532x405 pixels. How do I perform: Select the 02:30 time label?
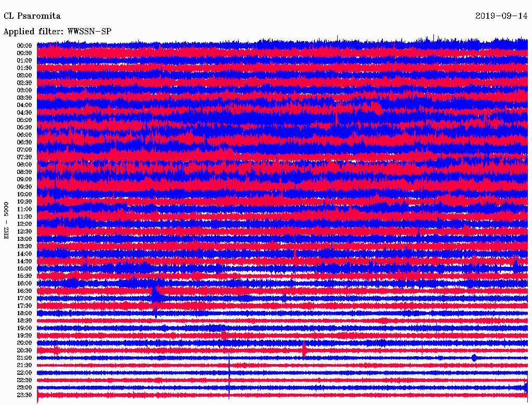[x=24, y=83]
